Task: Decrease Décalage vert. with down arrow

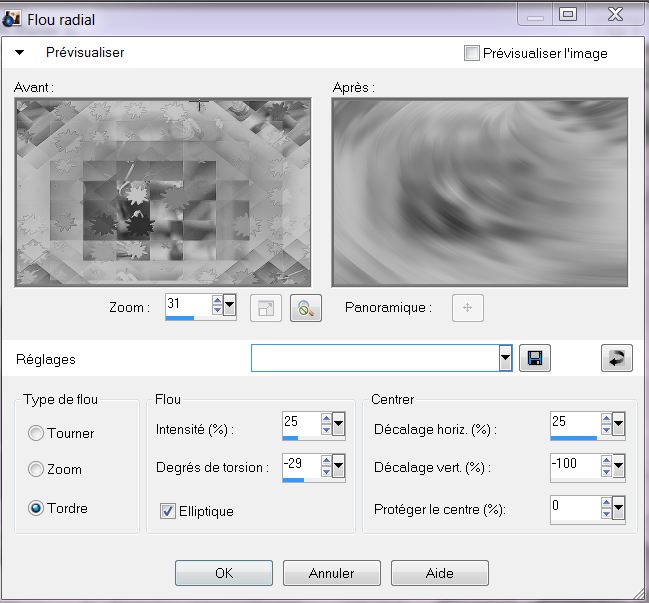Action: click(x=606, y=471)
